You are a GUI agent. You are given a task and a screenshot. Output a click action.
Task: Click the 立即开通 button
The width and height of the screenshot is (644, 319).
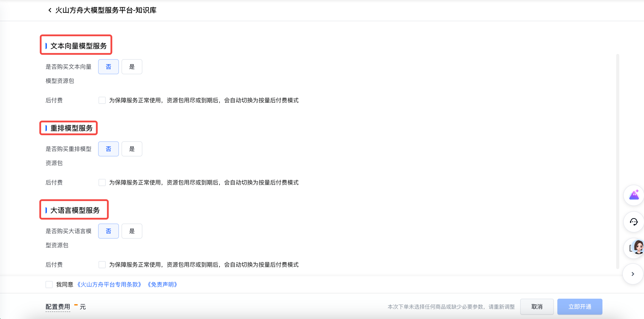(x=579, y=307)
